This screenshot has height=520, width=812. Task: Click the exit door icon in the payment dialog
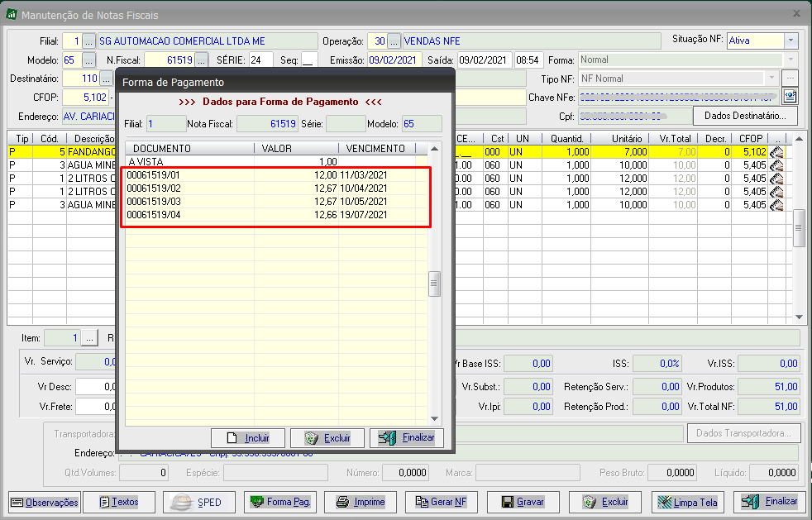coord(387,438)
